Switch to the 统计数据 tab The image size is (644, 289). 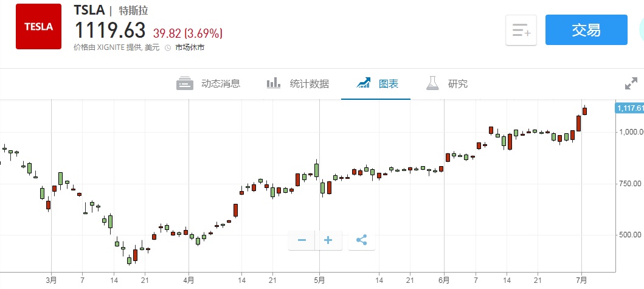coord(310,84)
